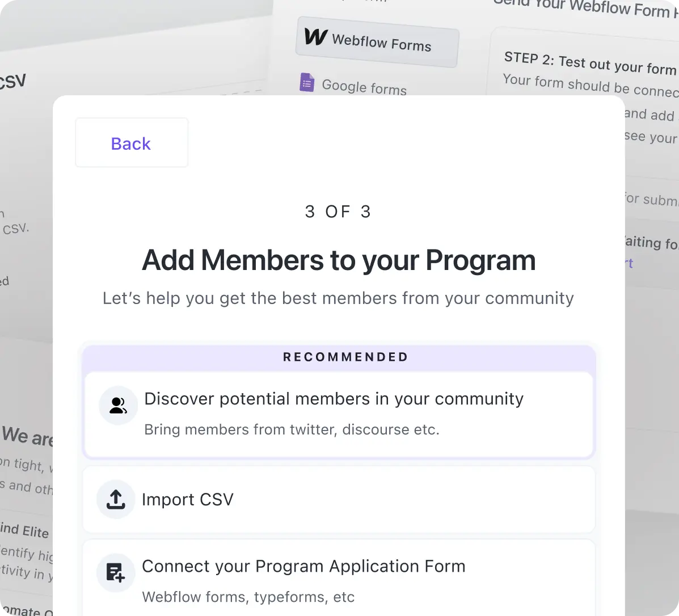Click the upload arrow icon beside Import CSV
The height and width of the screenshot is (616, 679).
click(x=116, y=500)
